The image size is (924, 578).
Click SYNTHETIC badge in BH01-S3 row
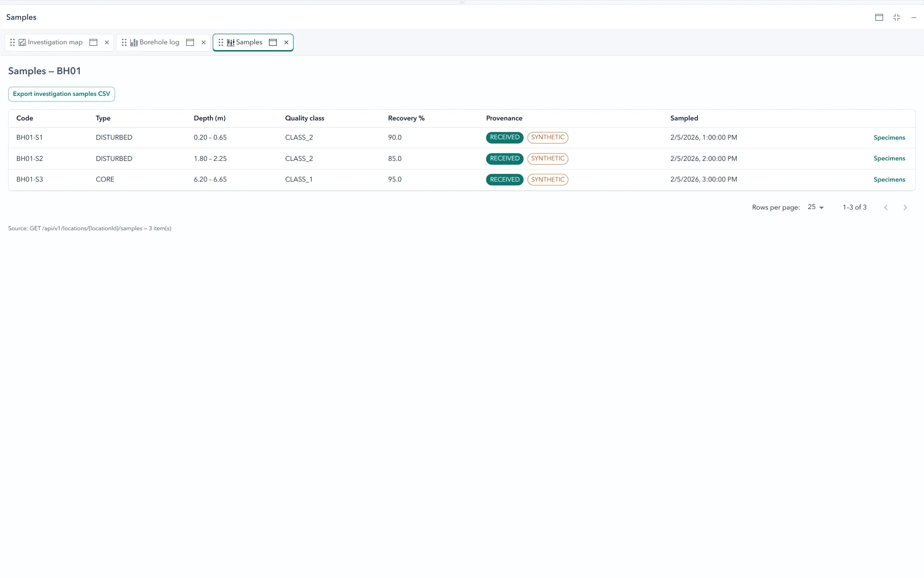548,180
